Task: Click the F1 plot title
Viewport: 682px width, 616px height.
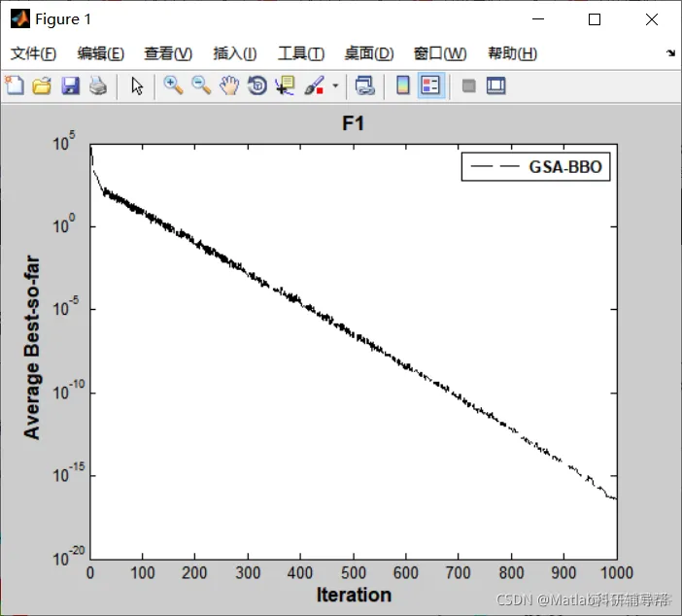Action: coord(353,123)
